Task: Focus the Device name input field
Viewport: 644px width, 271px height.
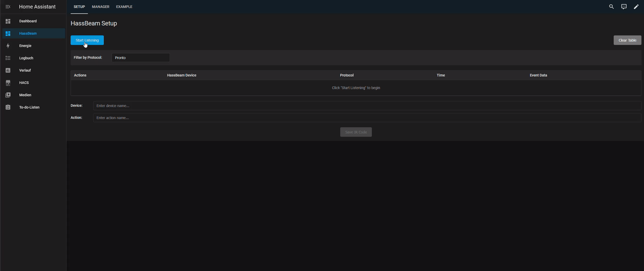Action: [367, 106]
